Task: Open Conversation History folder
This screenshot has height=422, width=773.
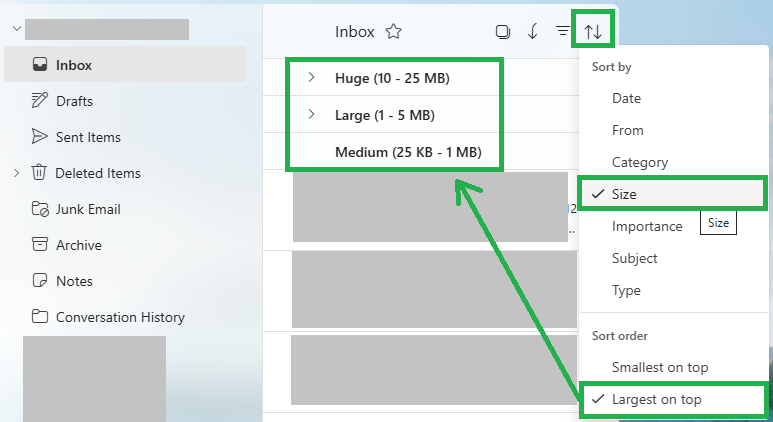Action: tap(120, 317)
